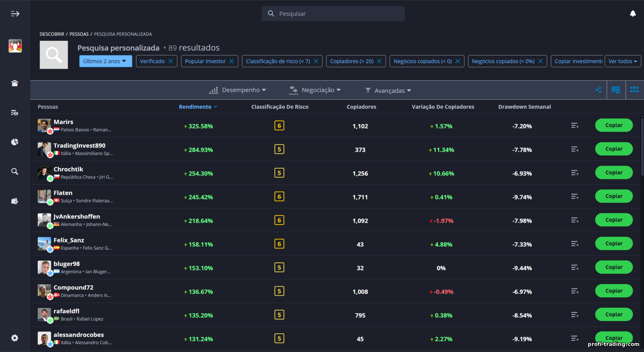Switch to list view with columns
The width and height of the screenshot is (644, 352).
616,90
